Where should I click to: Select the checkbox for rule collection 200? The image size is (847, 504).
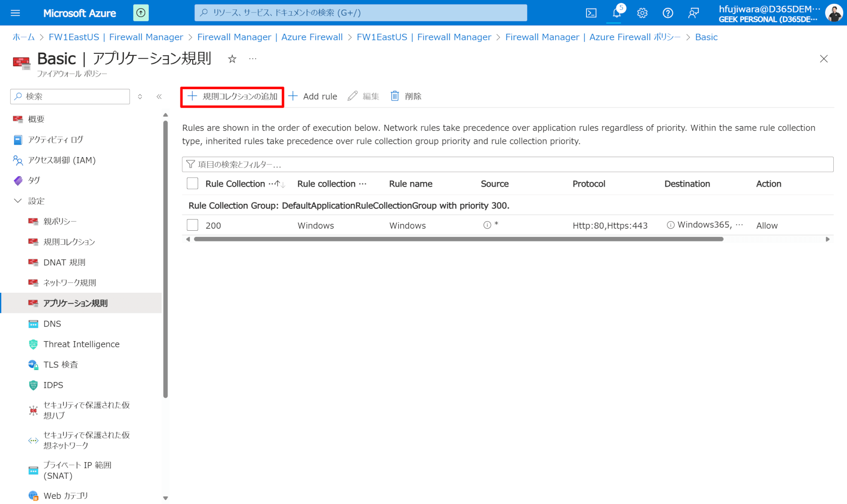(192, 225)
